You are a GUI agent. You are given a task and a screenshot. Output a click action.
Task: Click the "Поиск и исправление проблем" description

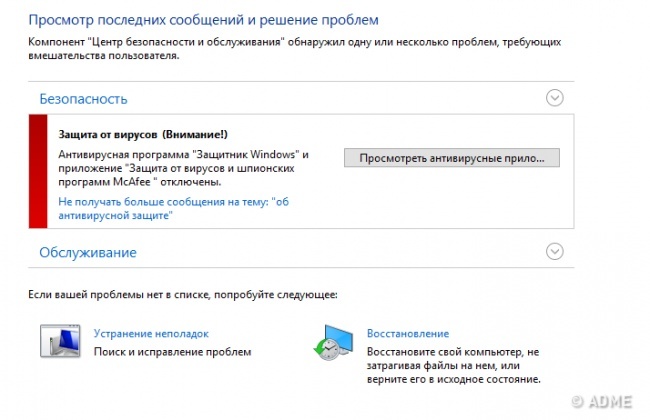coord(172,352)
